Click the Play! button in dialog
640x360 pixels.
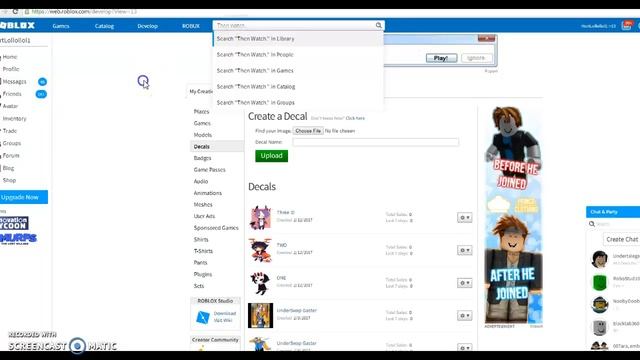coord(441,58)
